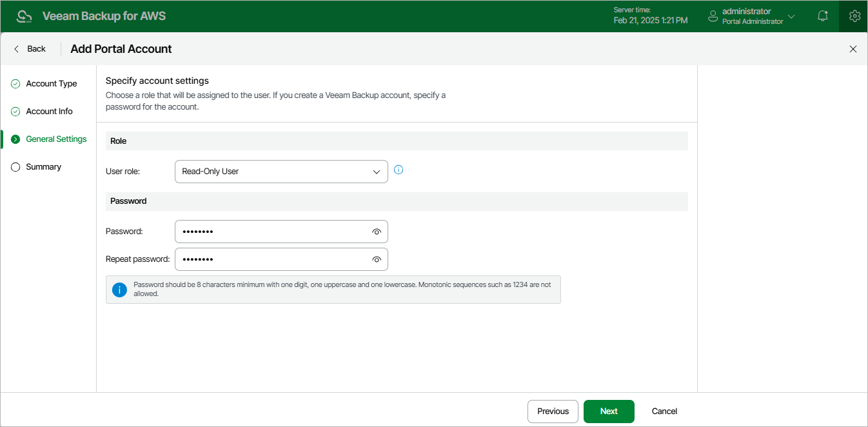
Task: Click the Next button
Action: coord(608,412)
